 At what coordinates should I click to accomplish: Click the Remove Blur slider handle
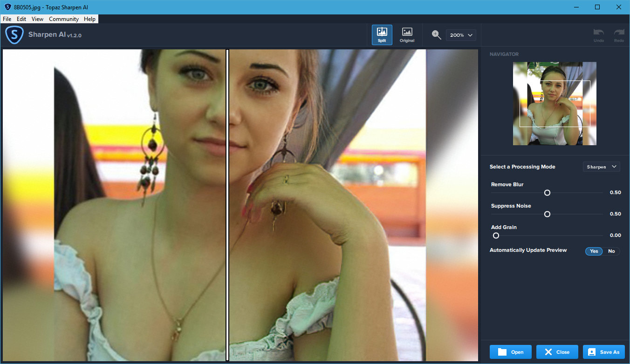(x=547, y=193)
